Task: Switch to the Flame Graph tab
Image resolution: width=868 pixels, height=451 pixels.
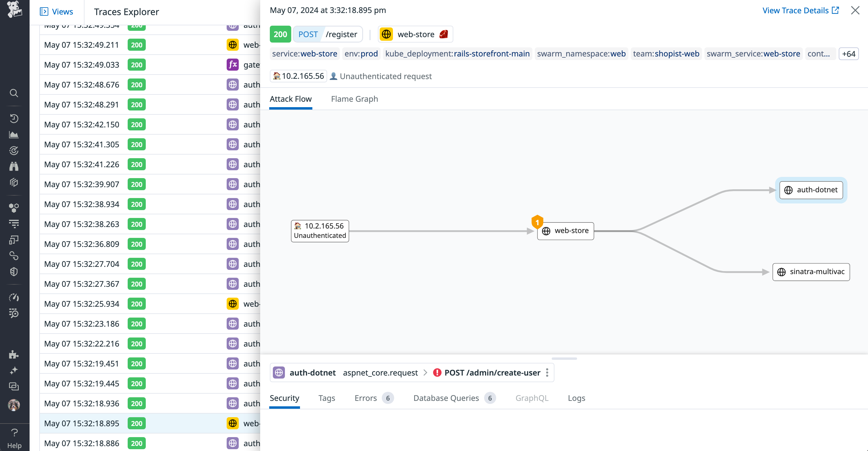Action: point(354,99)
